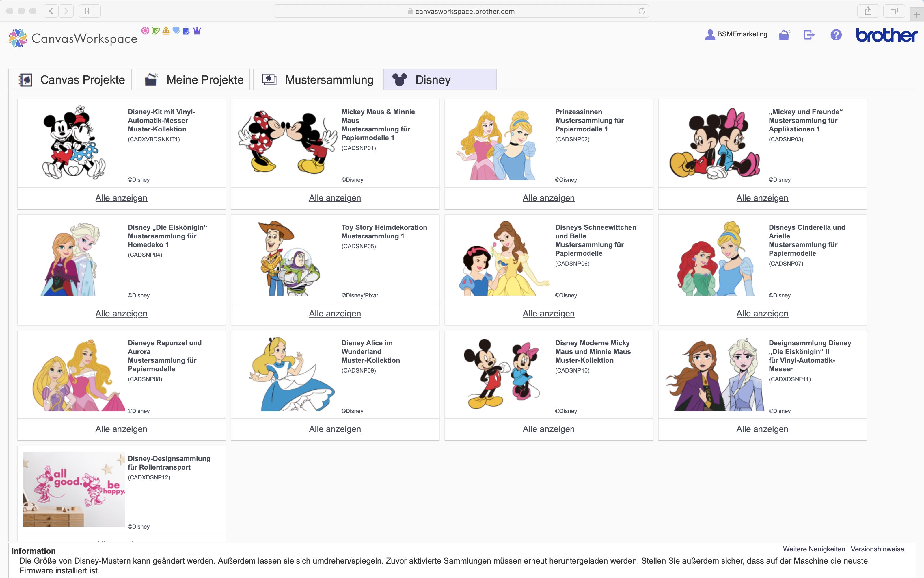Click the purple crown icon
Viewport: 924px width, 578px height.
pos(197,31)
